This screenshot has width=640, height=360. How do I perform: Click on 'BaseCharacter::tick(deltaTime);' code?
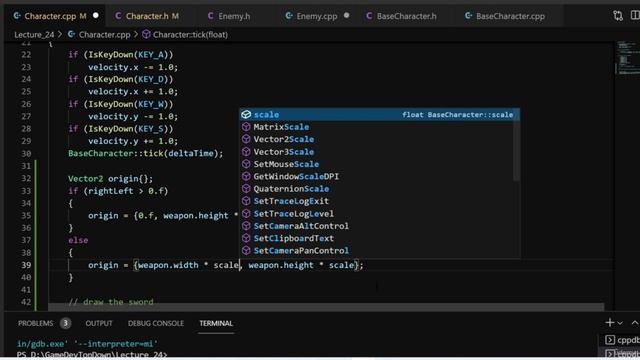tap(146, 153)
